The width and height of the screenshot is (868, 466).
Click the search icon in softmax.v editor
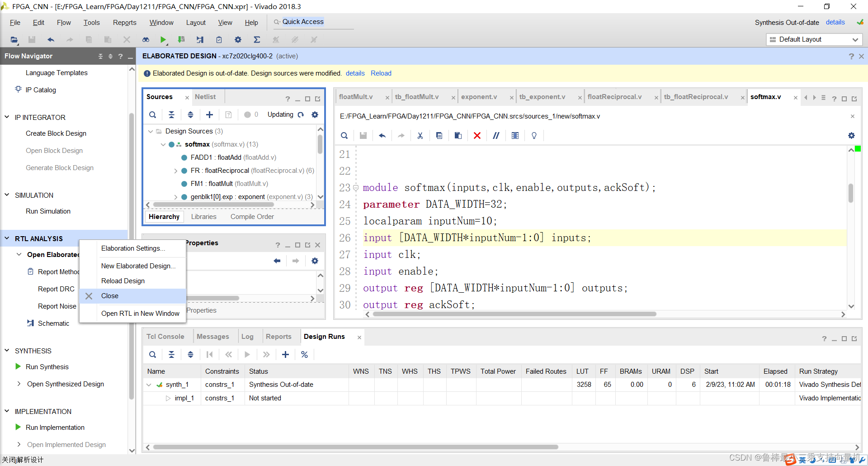coord(344,136)
